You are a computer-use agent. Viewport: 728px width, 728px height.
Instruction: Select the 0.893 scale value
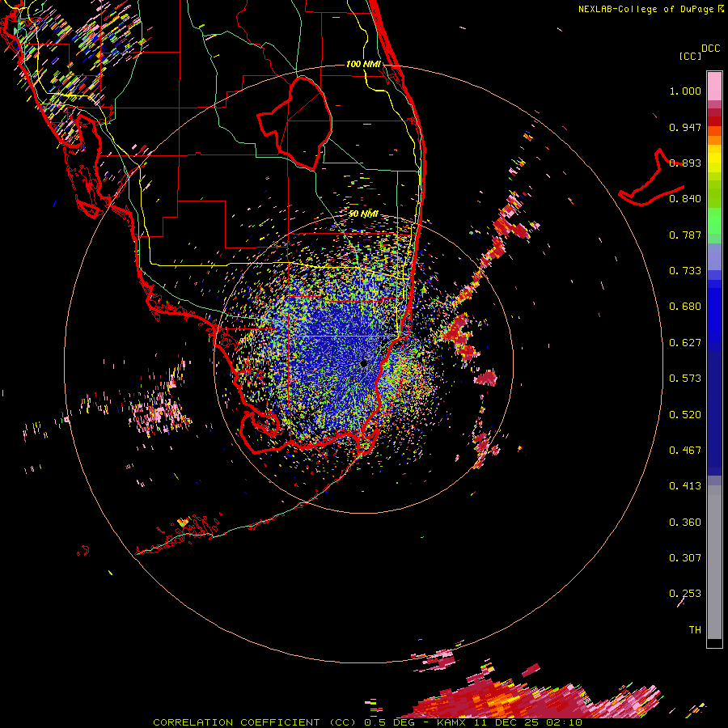685,163
